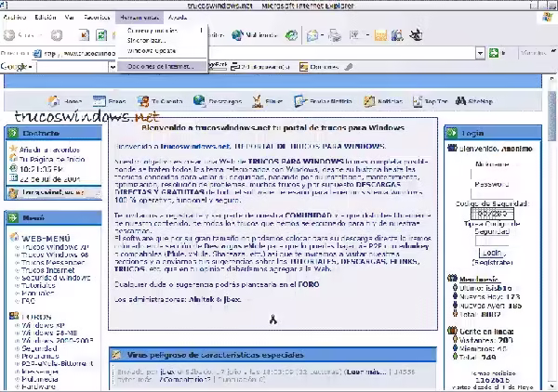Click the Discuss toolbar icon

tap(380, 35)
